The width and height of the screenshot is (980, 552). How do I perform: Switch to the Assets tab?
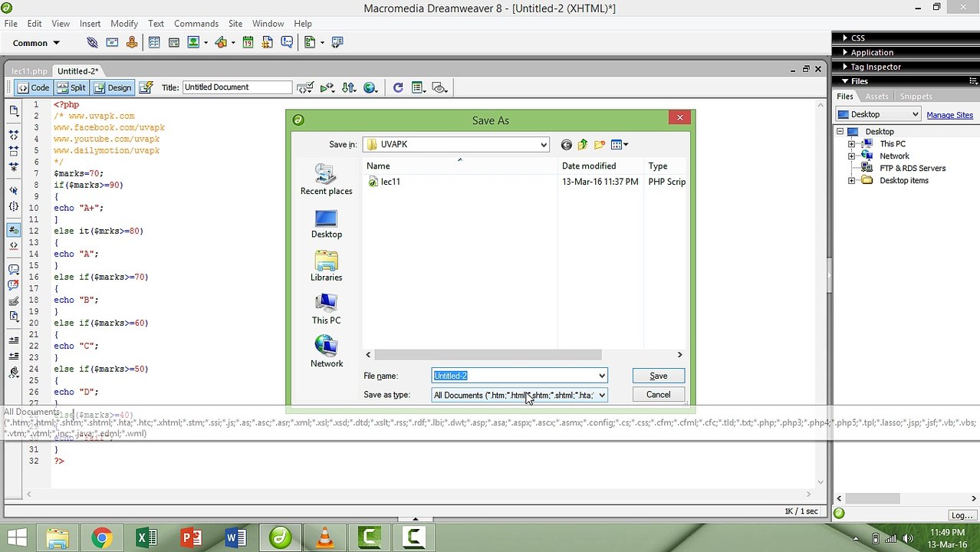(876, 97)
